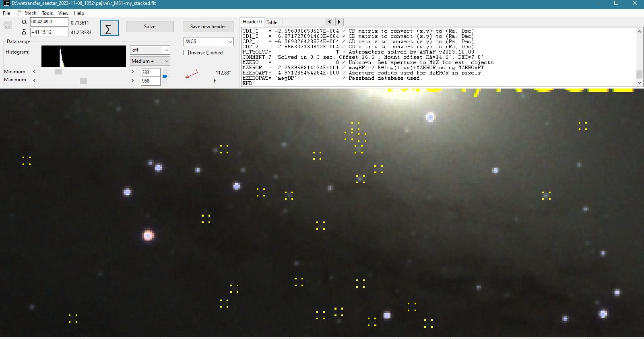Click the declination input field

click(49, 32)
